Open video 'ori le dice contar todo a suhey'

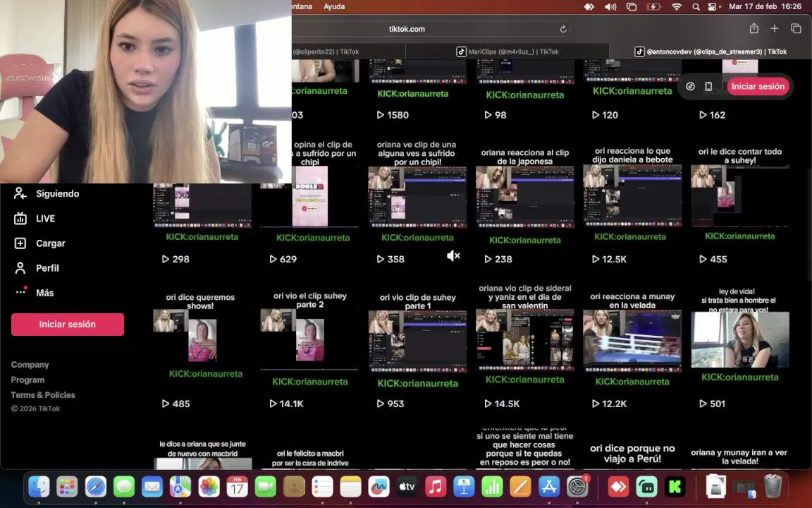739,196
